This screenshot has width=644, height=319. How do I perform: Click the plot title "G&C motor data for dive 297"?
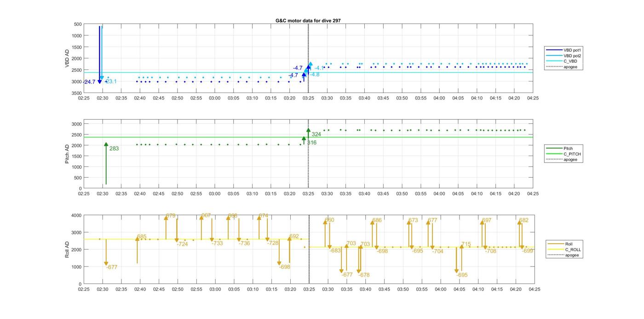pyautogui.click(x=308, y=21)
